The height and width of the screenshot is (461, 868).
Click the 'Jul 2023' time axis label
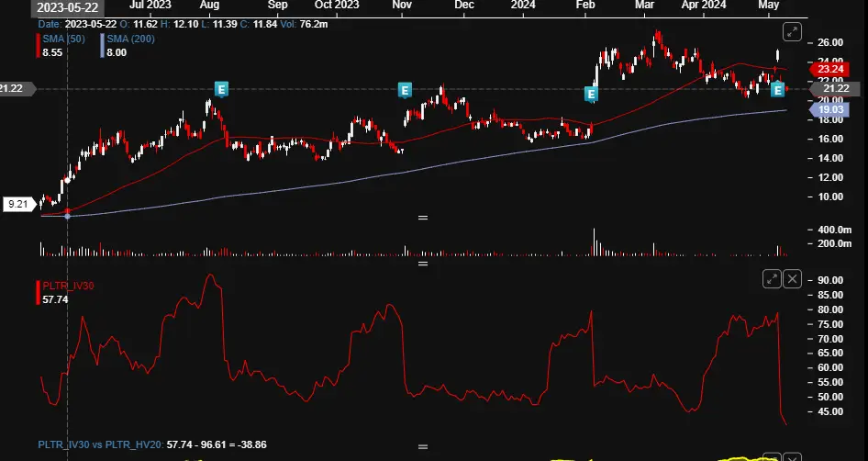[x=150, y=5]
